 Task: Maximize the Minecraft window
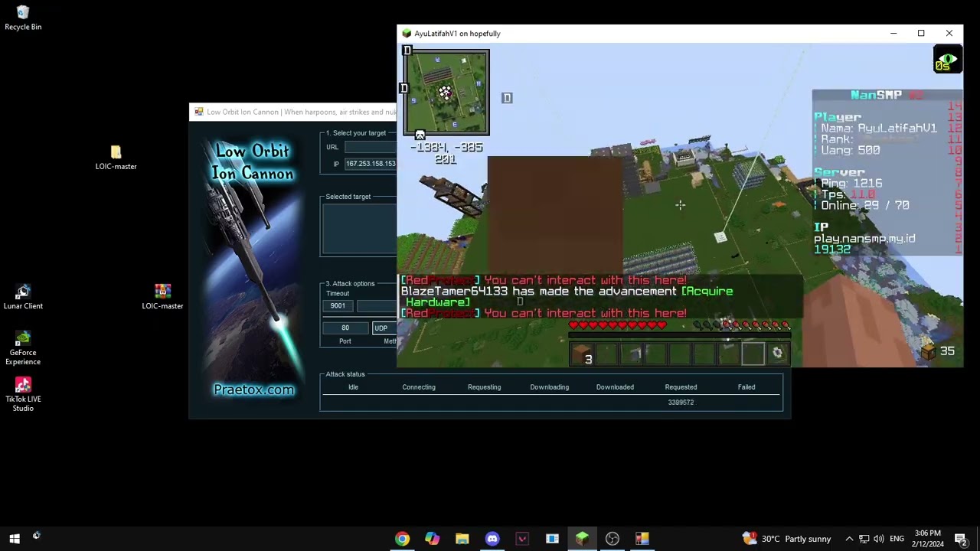[921, 34]
